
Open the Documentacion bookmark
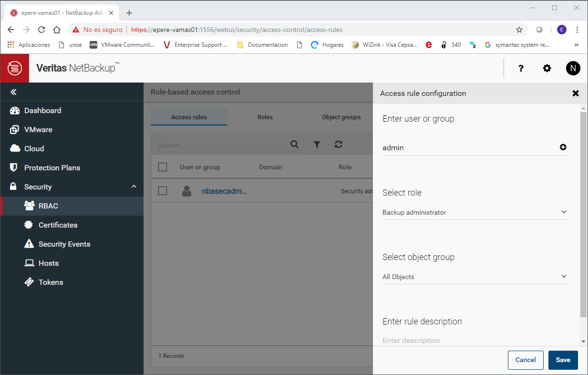pyautogui.click(x=263, y=45)
